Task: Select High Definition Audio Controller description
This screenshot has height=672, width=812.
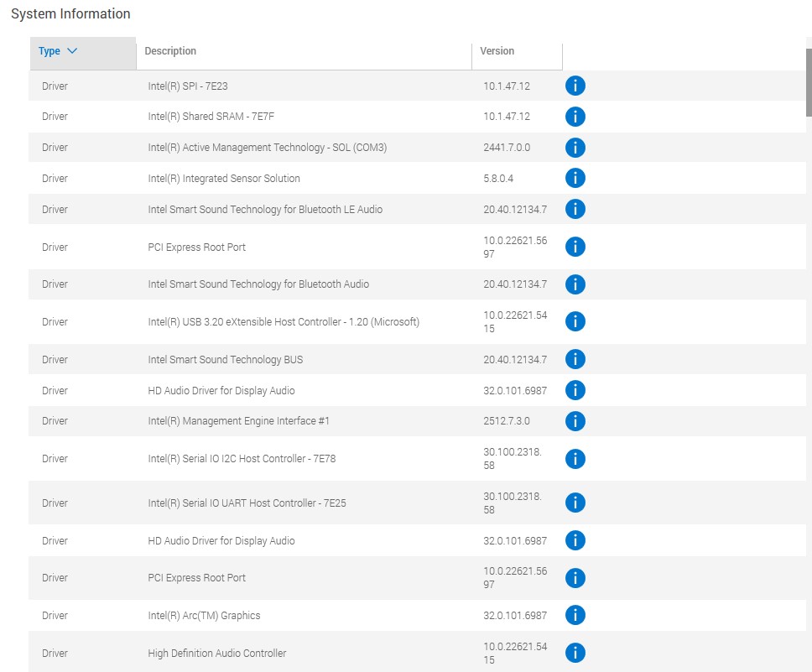Action: click(217, 654)
